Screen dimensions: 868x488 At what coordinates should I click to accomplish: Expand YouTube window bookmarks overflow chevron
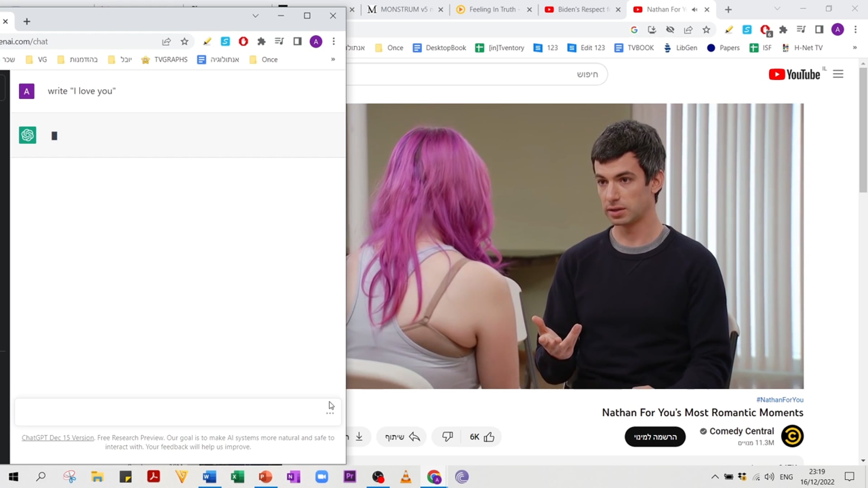coord(855,48)
